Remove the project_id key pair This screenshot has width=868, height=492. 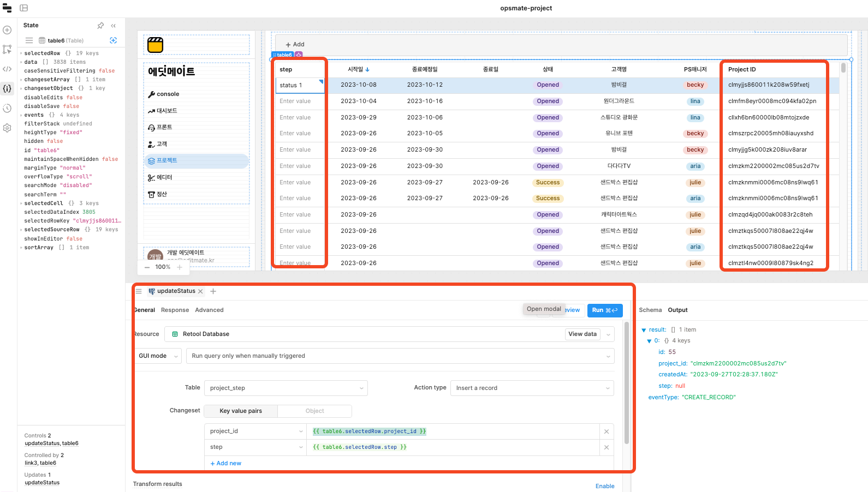pyautogui.click(x=607, y=431)
